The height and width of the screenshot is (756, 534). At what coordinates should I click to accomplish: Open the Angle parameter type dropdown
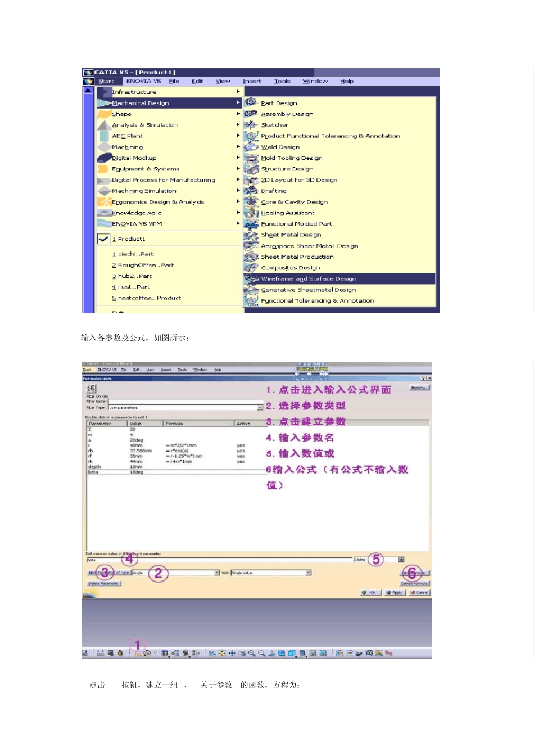coord(217,573)
